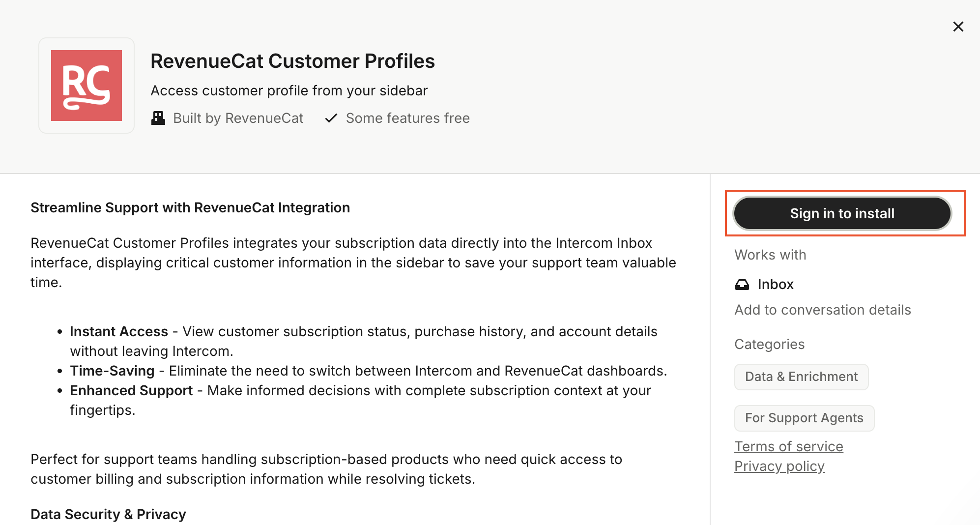Click the RevenueCat Customer Profiles title
The width and height of the screenshot is (980, 525).
[292, 61]
